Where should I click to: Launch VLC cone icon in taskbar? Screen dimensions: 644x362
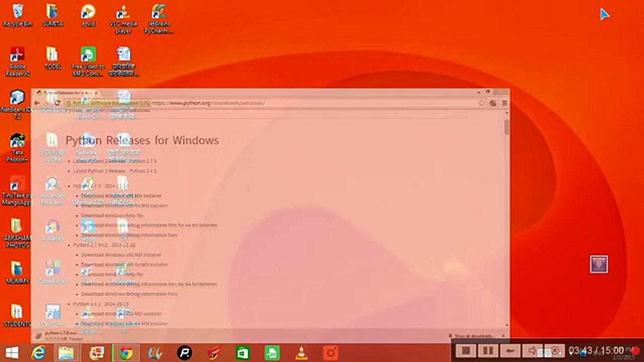[x=301, y=353]
